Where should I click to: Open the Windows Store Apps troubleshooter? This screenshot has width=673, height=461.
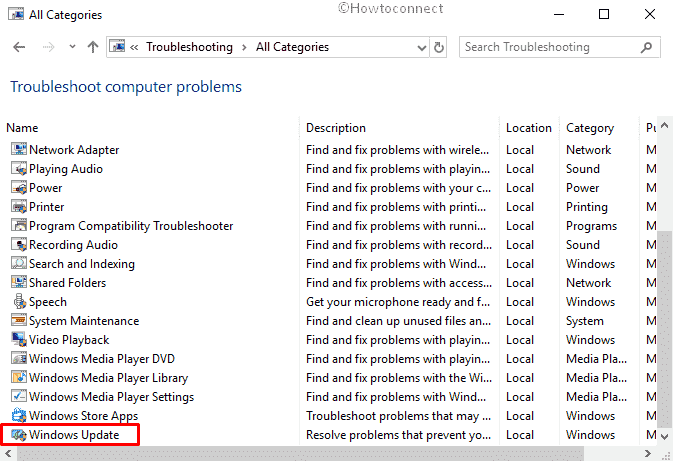tap(83, 416)
